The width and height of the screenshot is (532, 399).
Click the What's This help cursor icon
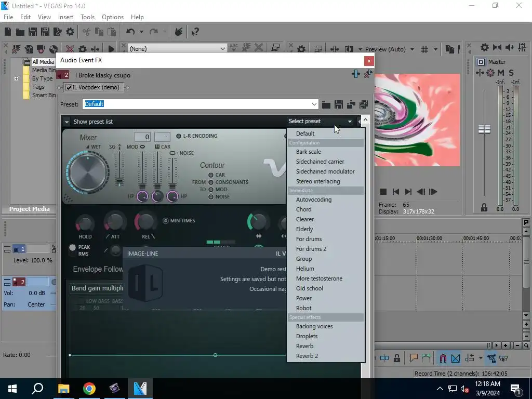[195, 32]
